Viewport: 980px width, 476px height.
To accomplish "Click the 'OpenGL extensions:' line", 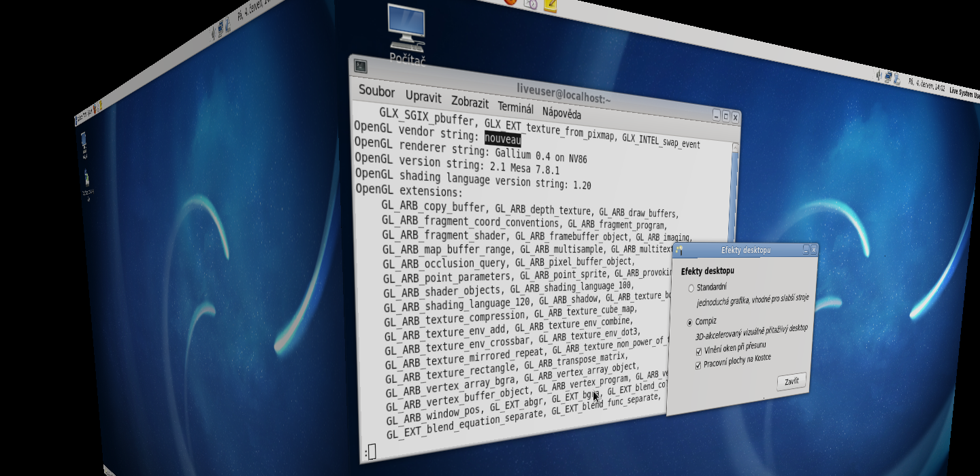I will tap(409, 191).
